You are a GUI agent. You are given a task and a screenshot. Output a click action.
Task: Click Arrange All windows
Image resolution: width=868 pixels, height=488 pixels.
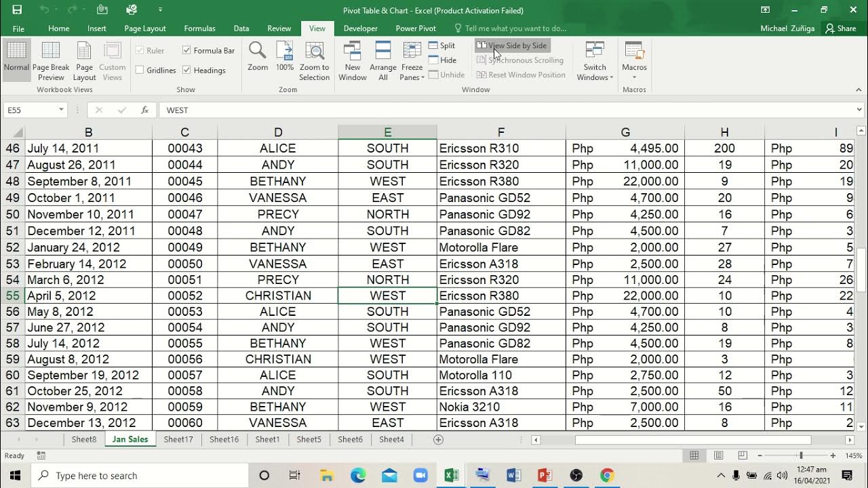383,61
